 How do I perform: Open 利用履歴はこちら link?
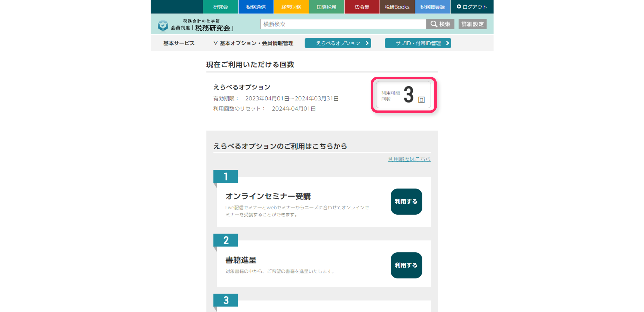(409, 159)
